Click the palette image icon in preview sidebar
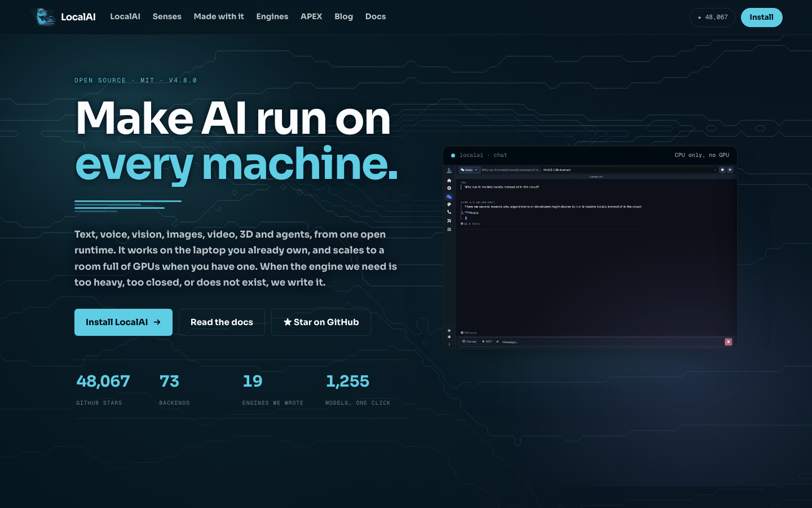The height and width of the screenshot is (508, 812). 449,204
